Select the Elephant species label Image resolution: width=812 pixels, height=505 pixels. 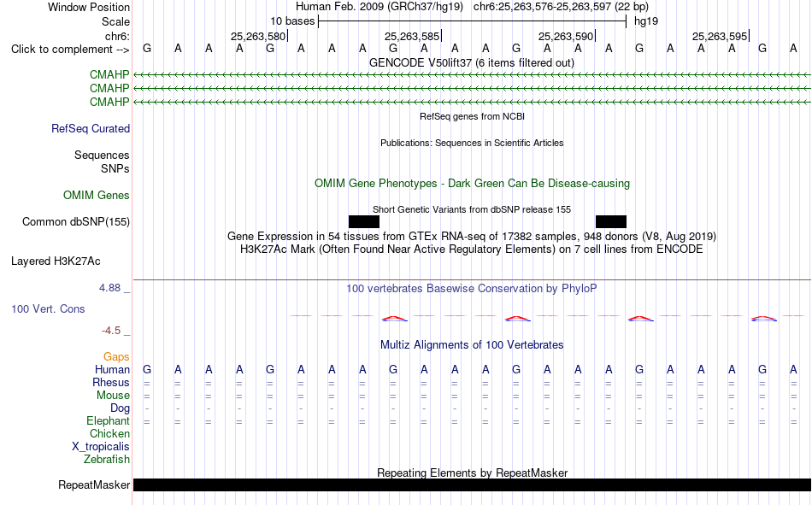pyautogui.click(x=108, y=420)
